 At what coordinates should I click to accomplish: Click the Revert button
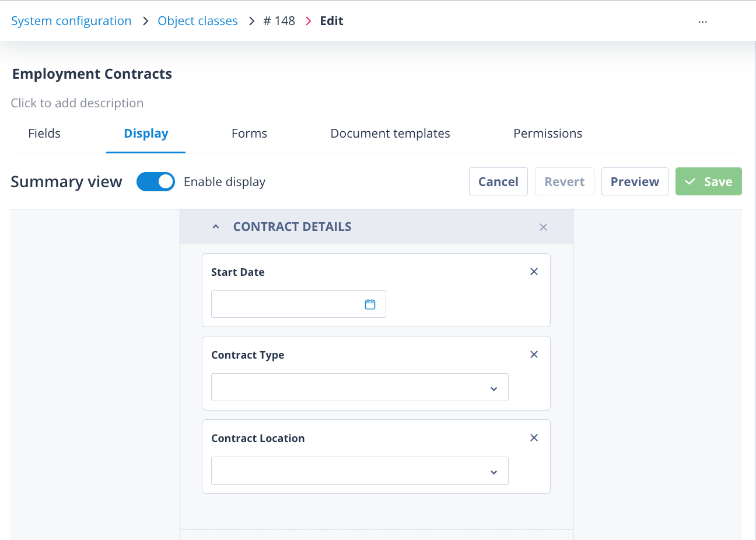click(565, 181)
